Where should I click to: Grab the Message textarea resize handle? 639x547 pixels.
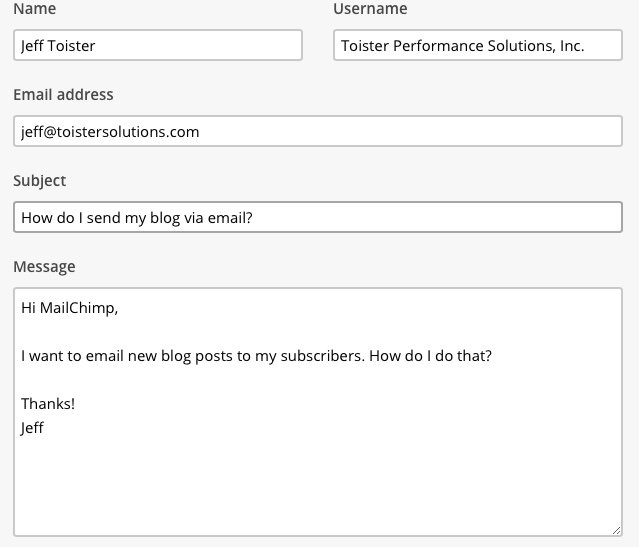tap(616, 530)
